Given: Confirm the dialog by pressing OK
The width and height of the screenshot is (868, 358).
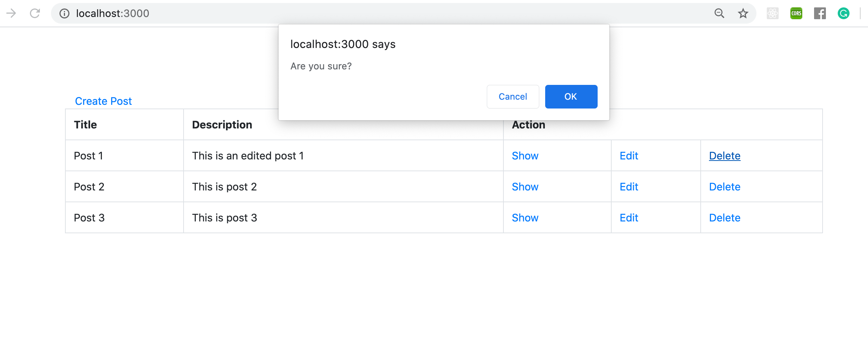Looking at the screenshot, I should click(x=571, y=97).
